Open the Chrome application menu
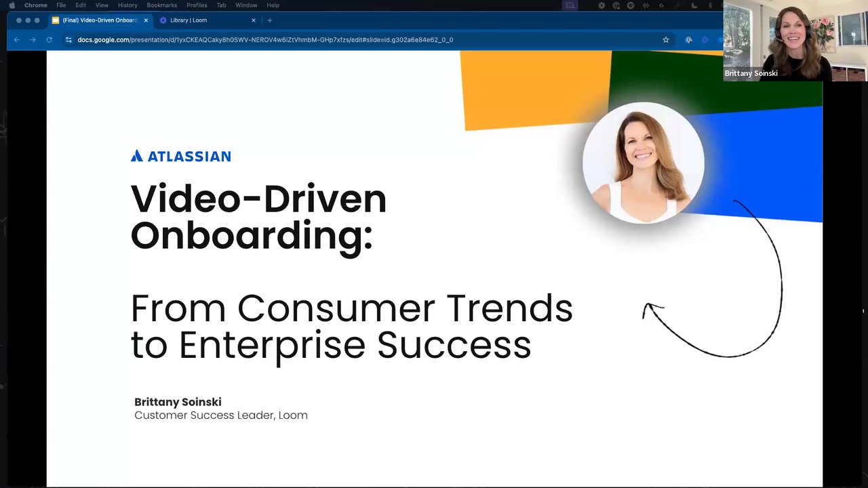Viewport: 868px width, 488px height. (35, 5)
